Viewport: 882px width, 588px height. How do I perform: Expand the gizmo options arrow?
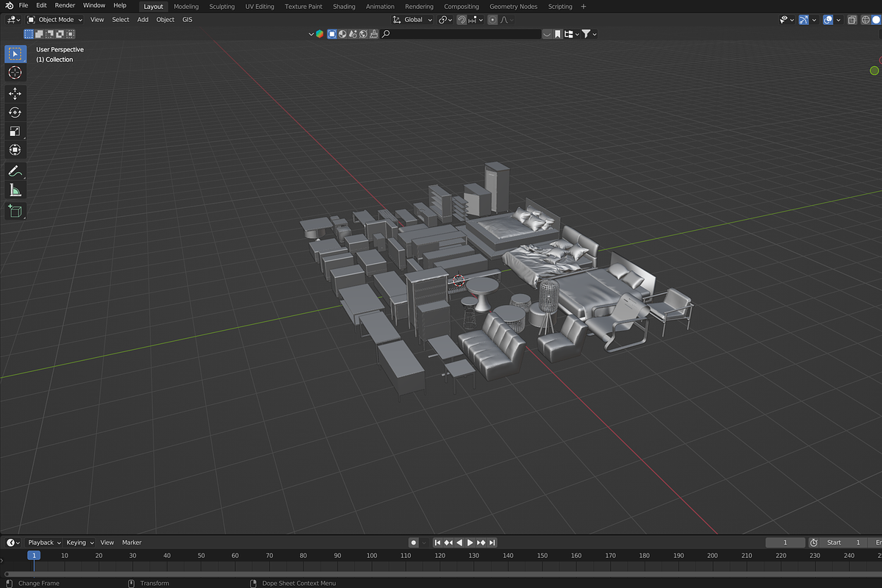[815, 20]
